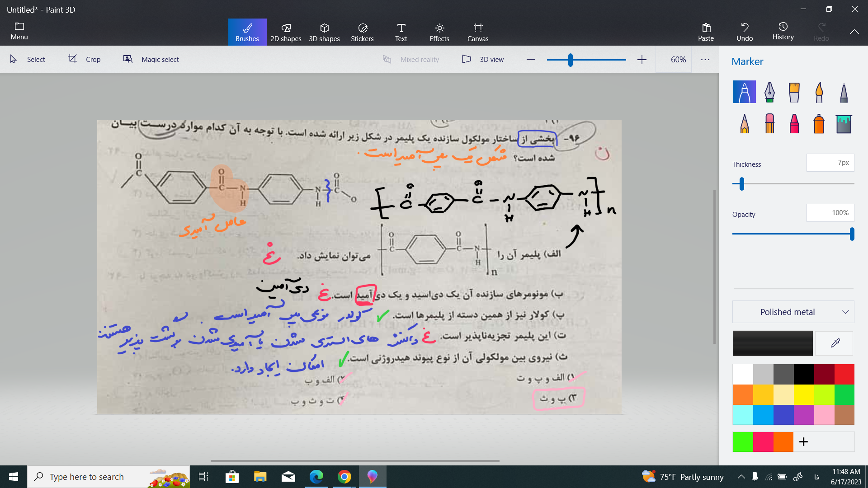
Task: Open the 3D shapes tab
Action: click(324, 32)
